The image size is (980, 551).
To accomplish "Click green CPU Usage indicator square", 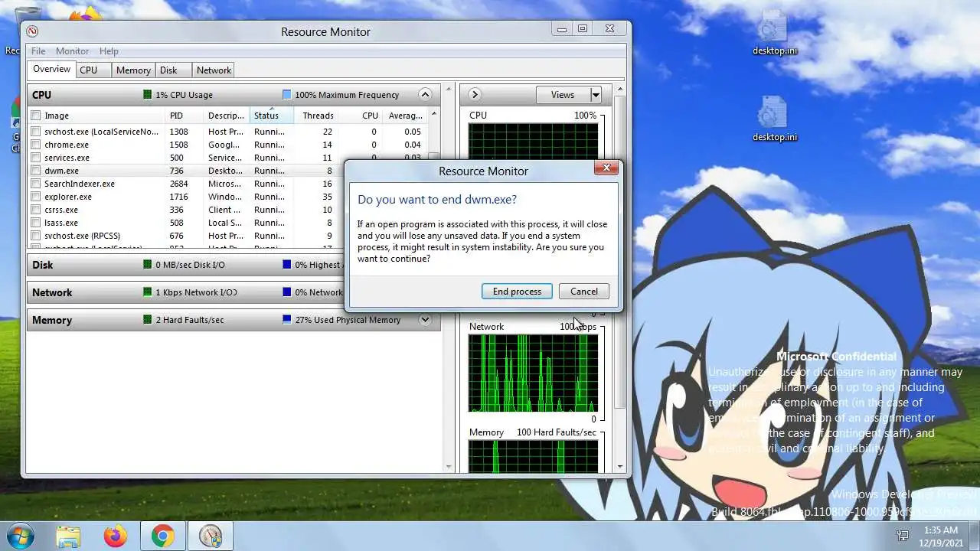I will click(148, 95).
